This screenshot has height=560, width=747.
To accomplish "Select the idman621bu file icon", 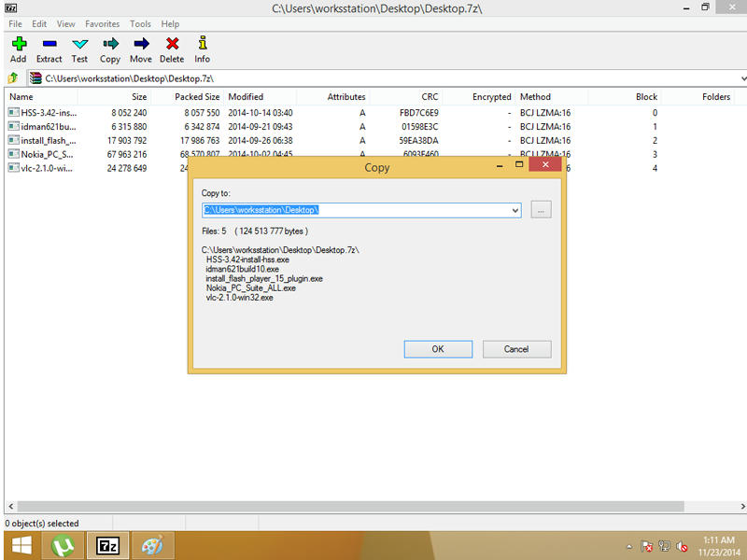I will coord(14,126).
